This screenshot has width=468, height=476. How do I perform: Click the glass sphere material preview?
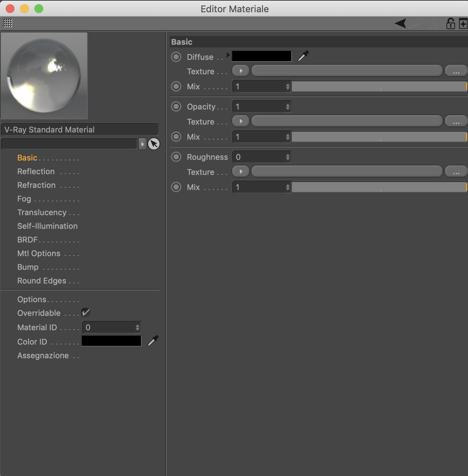tap(44, 76)
